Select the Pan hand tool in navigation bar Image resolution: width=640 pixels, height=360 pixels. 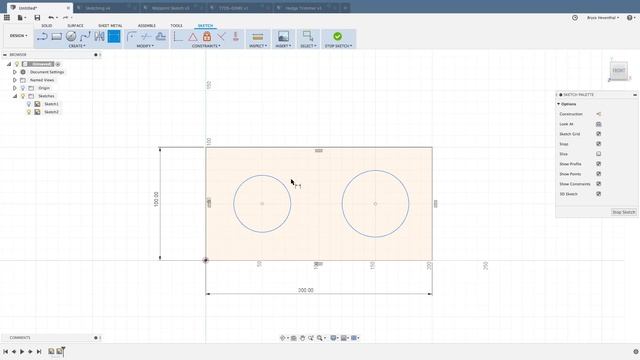(x=302, y=338)
